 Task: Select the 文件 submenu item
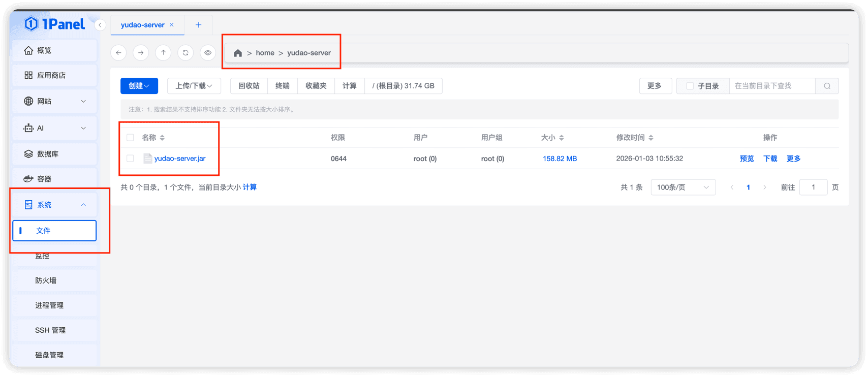pyautogui.click(x=54, y=231)
